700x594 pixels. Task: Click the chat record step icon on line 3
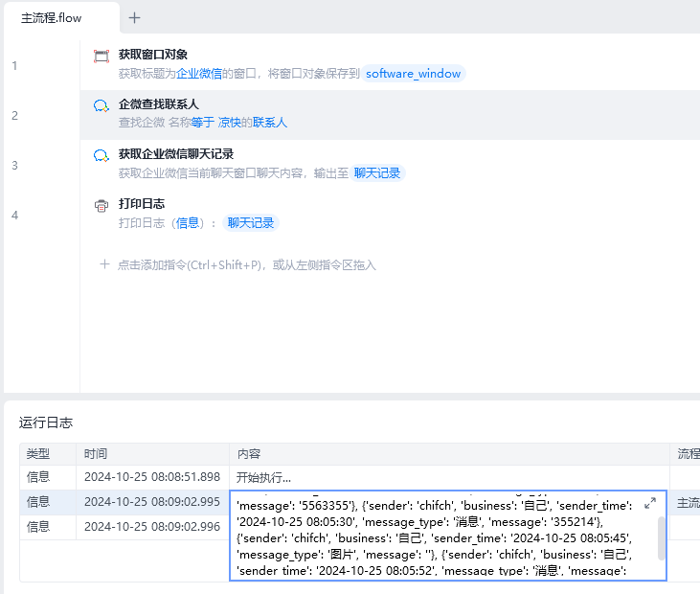(102, 156)
